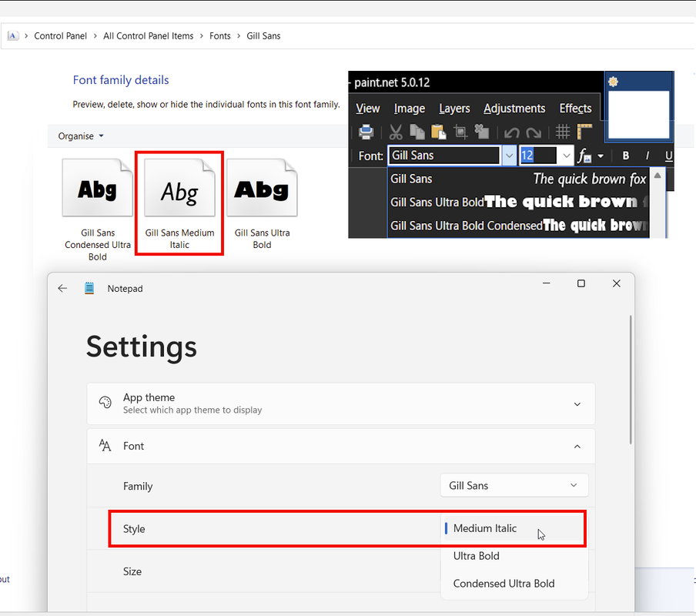Screen dimensions: 696x616
Task: Click the Size row label in Notepad settings
Action: 132,571
